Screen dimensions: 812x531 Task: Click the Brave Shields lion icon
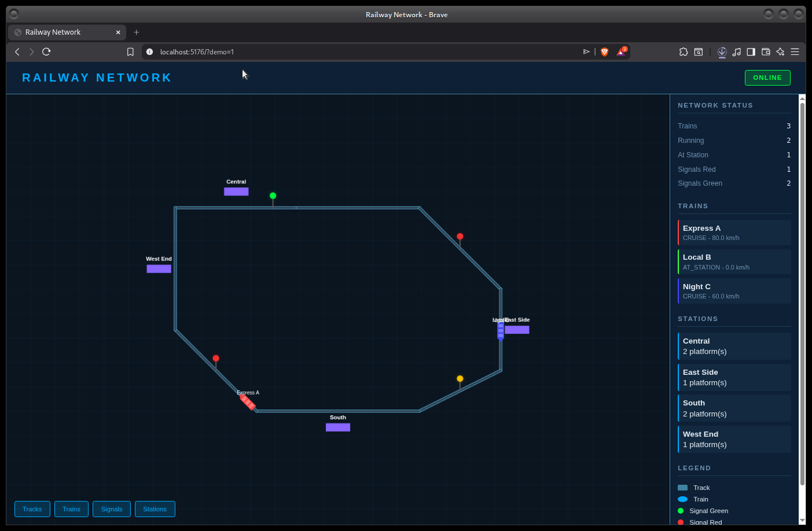click(x=605, y=52)
